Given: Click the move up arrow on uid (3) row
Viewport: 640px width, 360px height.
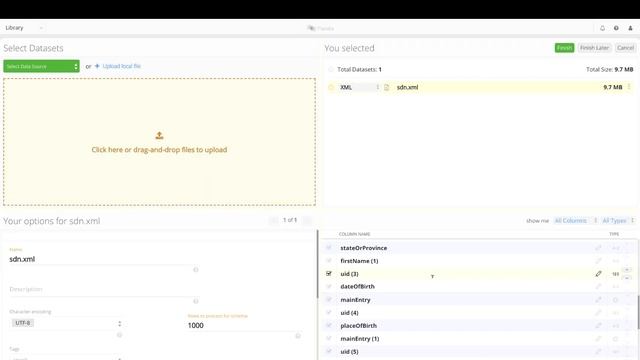Looking at the screenshot, I should pyautogui.click(x=627, y=270).
